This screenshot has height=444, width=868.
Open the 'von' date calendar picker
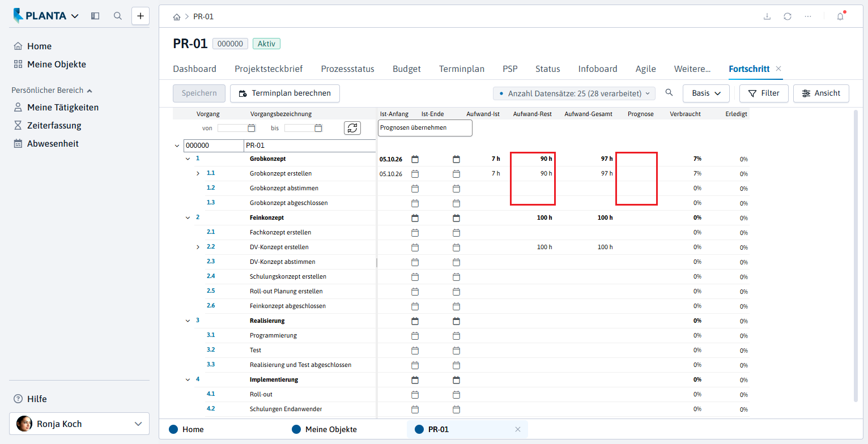[252, 128]
